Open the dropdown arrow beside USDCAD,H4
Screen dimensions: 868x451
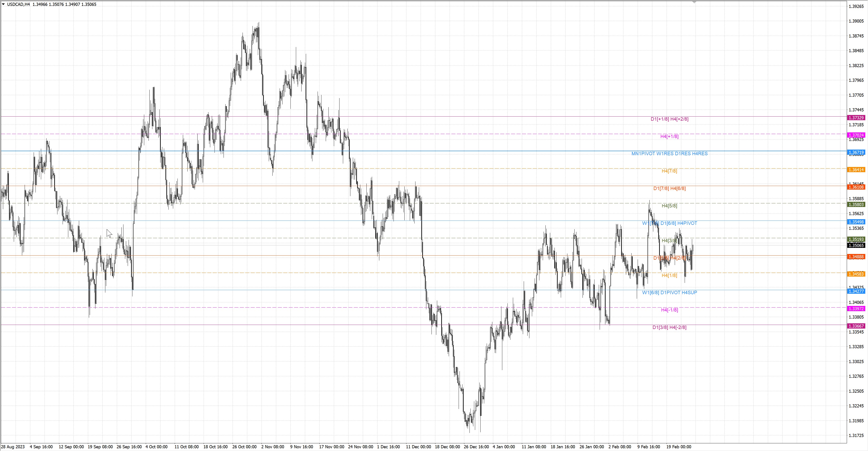(x=3, y=4)
